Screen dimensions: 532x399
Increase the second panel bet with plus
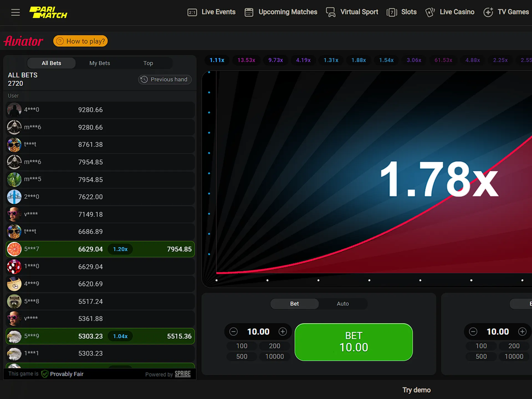tap(522, 331)
